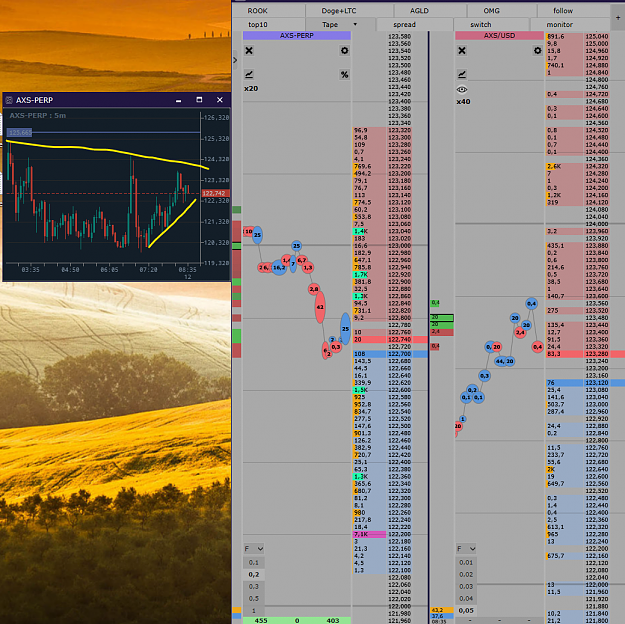Image resolution: width=625 pixels, height=624 pixels.
Task: Click AXS/USD best ask 123,280 row
Action: (585, 354)
